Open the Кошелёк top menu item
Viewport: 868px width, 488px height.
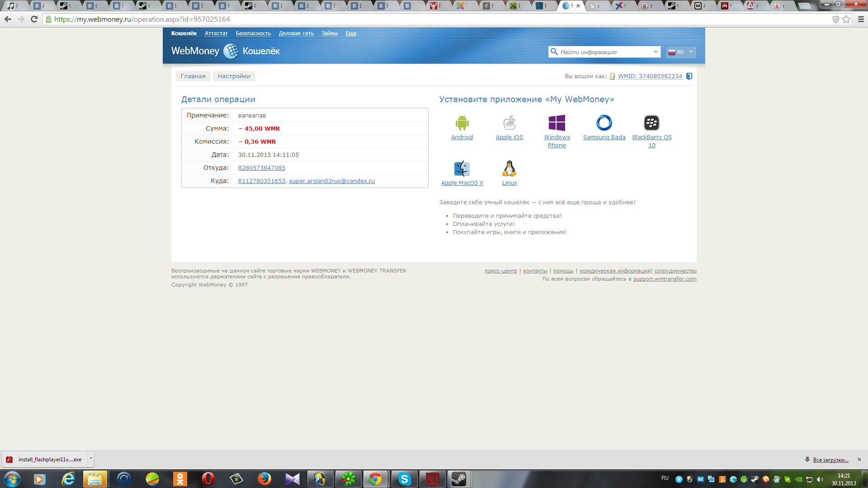pyautogui.click(x=184, y=33)
